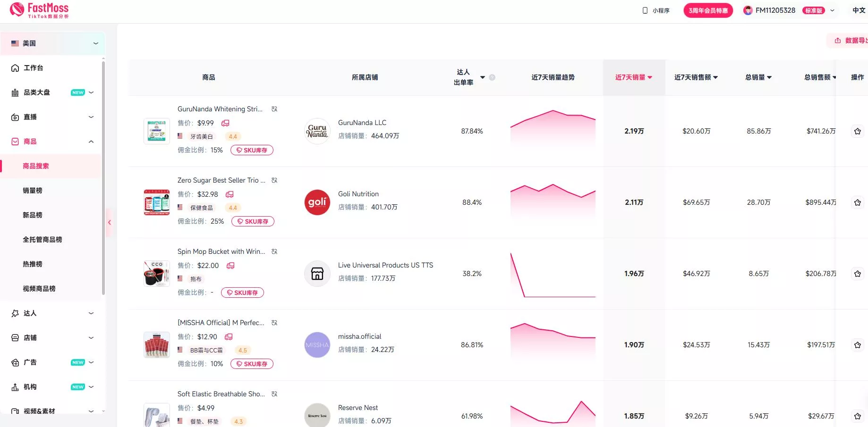Click the translate icon beside GuruNanda Whitening Strips

274,109
